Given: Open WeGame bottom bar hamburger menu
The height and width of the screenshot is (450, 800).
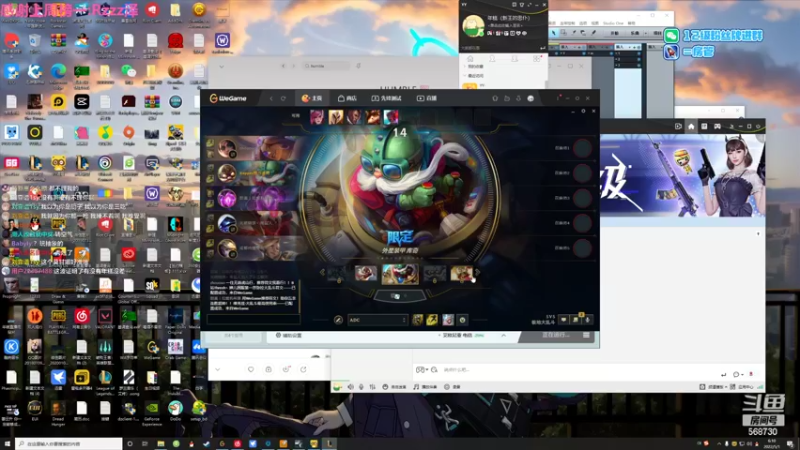Looking at the screenshot, I should coord(586,335).
